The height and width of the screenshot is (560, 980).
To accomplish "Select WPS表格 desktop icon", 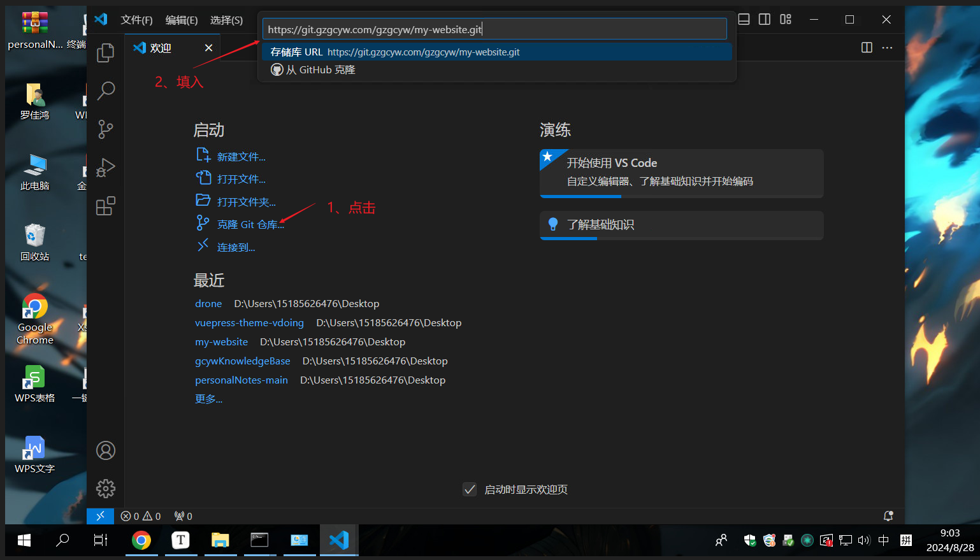I will 35,384.
